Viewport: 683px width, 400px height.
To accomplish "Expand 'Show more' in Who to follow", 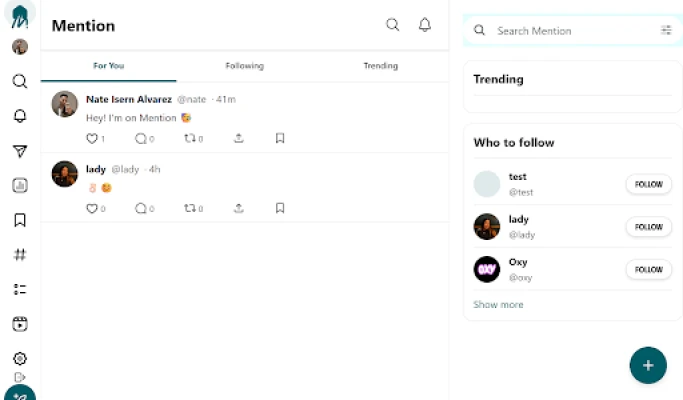I will pos(498,305).
